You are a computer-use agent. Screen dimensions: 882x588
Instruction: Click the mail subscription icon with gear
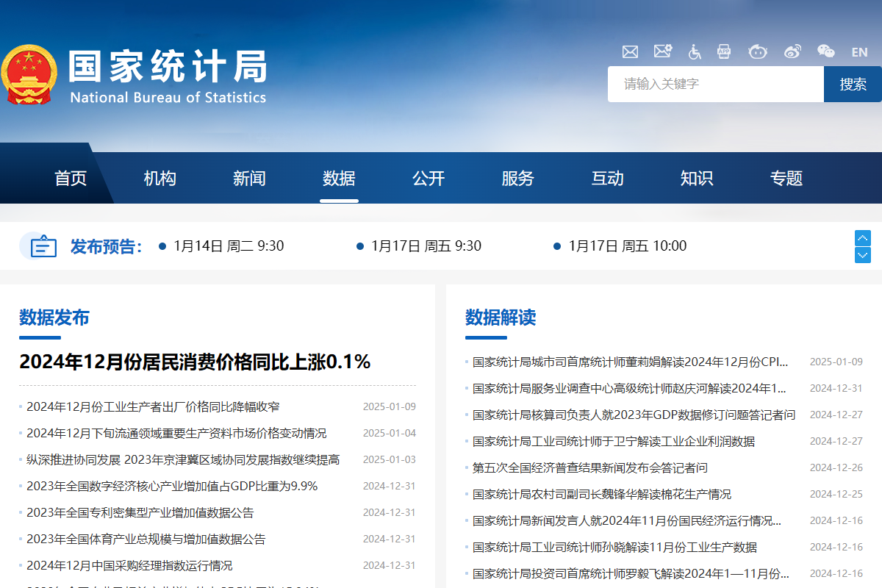click(x=663, y=51)
